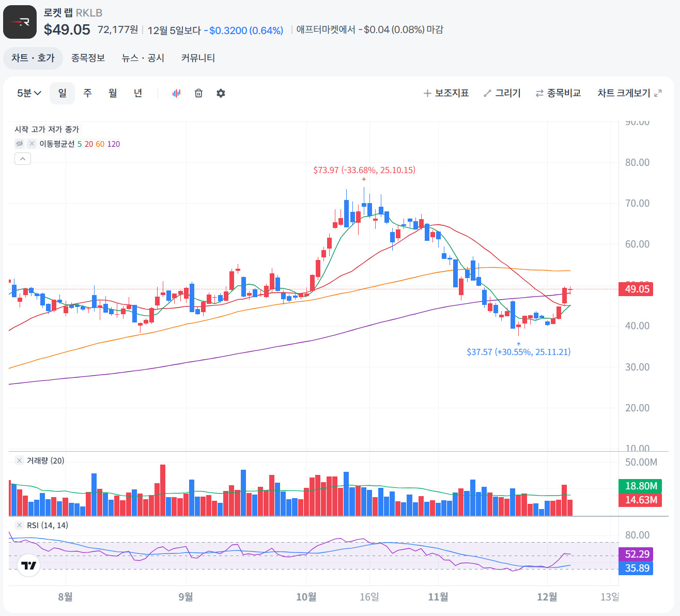
Task: Click the 로켓 랩 RKLB stock name
Action: (73, 13)
